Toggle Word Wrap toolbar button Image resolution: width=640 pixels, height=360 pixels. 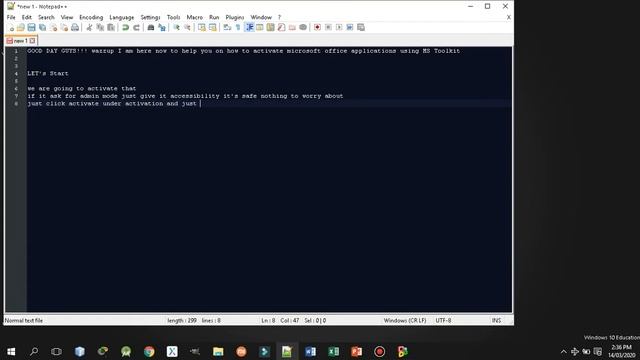point(227,27)
